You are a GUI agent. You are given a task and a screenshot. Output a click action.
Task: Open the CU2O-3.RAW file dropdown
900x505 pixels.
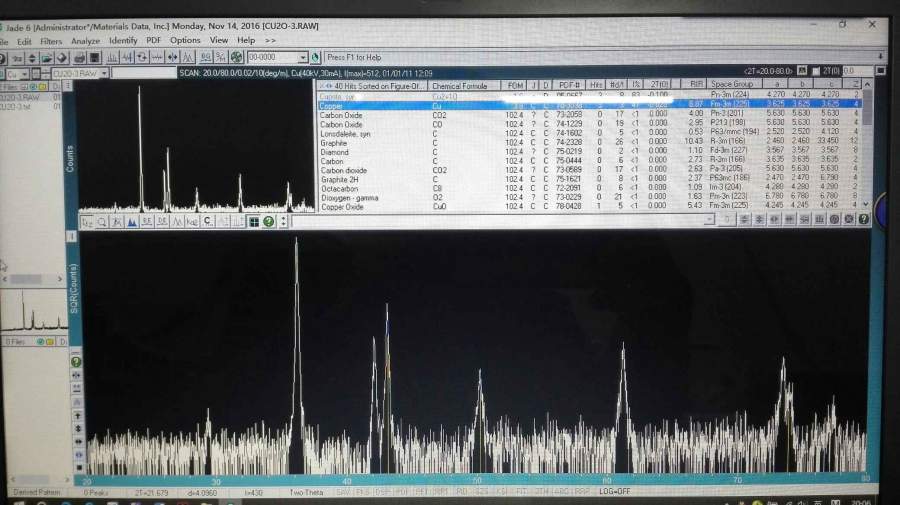(x=104, y=73)
